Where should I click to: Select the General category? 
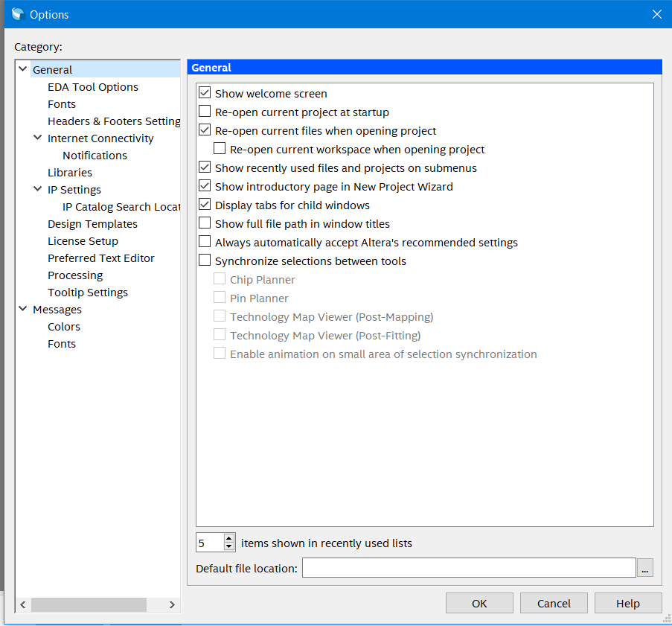pyautogui.click(x=52, y=69)
